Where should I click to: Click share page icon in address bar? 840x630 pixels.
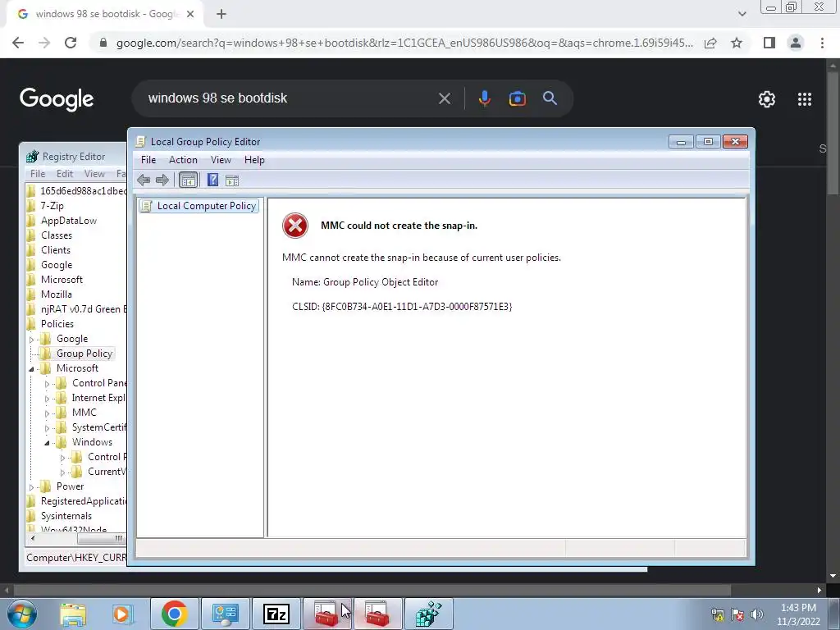point(710,43)
